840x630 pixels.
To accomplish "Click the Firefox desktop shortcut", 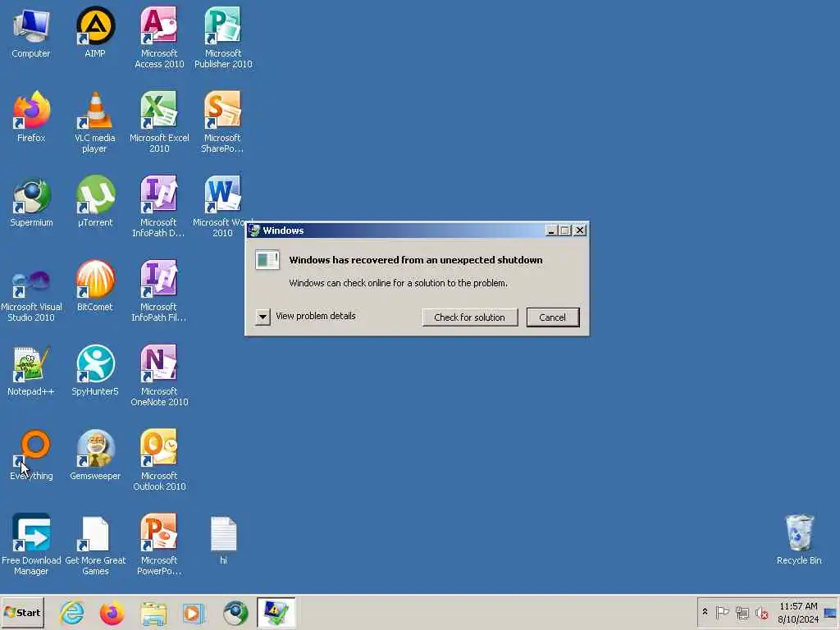I will point(31,116).
